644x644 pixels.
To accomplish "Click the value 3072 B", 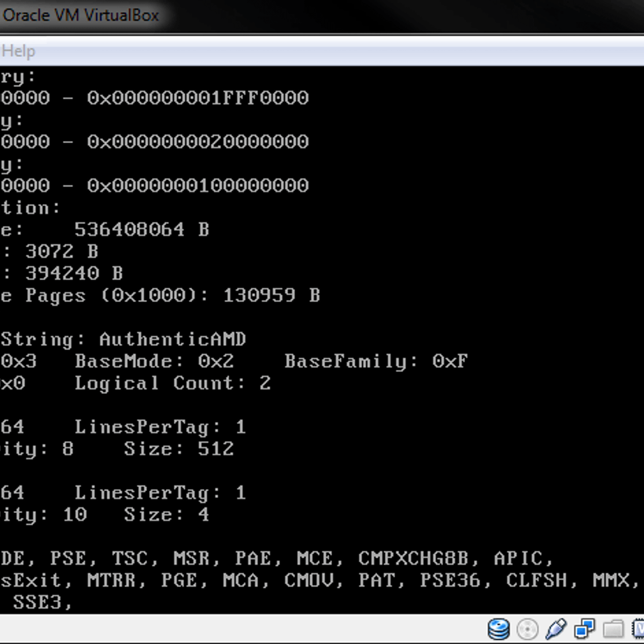I will [62, 252].
